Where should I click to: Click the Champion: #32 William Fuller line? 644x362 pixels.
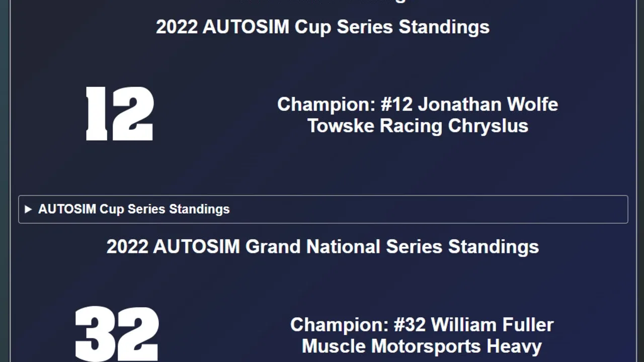click(422, 325)
